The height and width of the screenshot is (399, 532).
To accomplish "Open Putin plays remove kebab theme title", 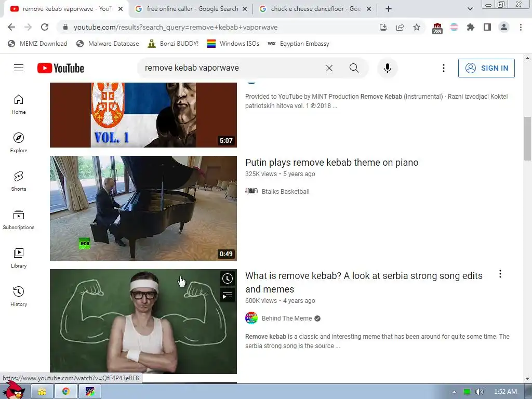I will (x=331, y=163).
